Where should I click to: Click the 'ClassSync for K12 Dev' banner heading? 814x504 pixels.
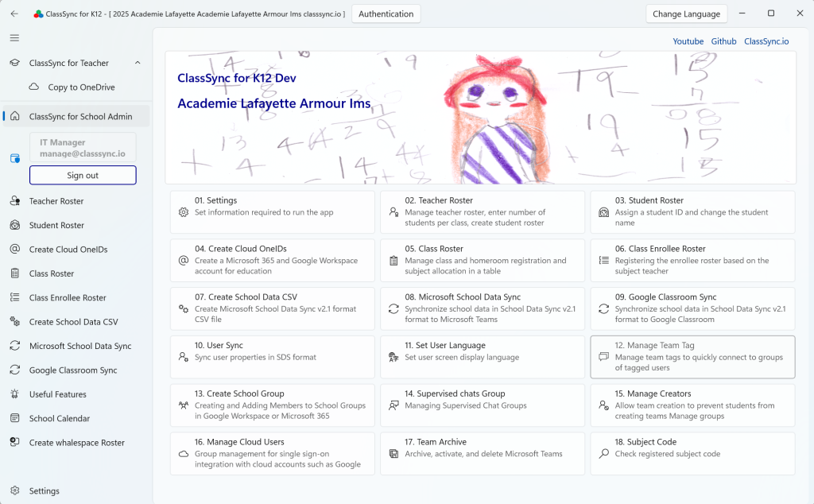(237, 78)
